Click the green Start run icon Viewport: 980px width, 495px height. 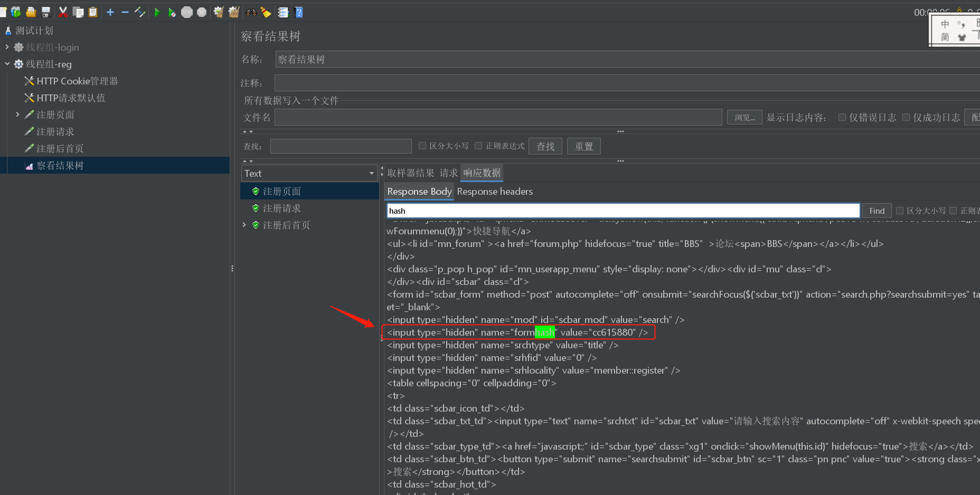coord(157,12)
